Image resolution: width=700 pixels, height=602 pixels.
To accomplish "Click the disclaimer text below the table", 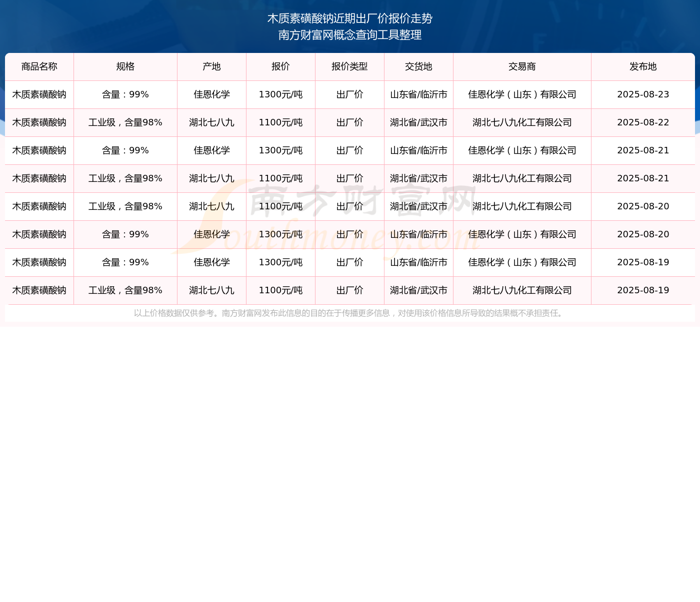I will point(349,313).
